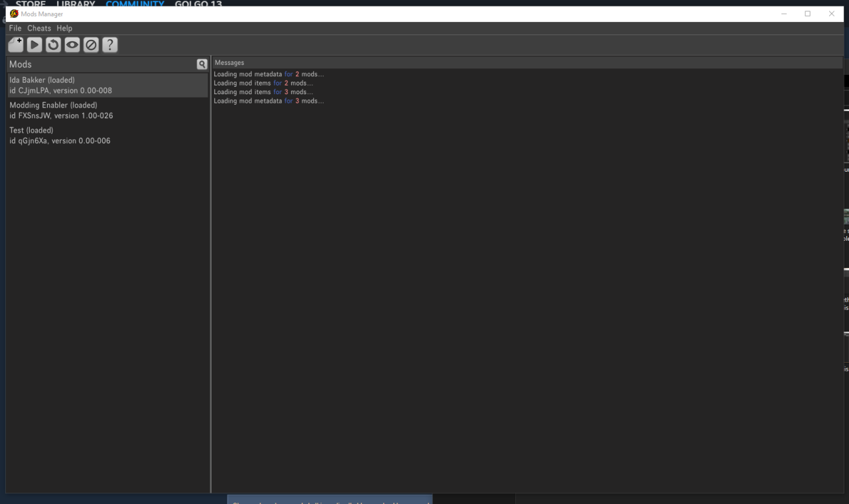Screen dimensions: 849x504
Task: Click the new mod document icon
Action: [x=15, y=44]
